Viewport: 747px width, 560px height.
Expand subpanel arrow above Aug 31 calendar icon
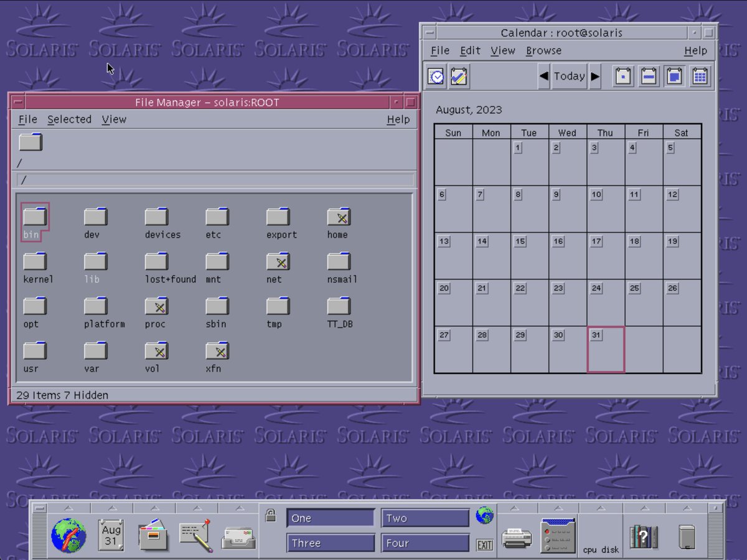coord(111,508)
